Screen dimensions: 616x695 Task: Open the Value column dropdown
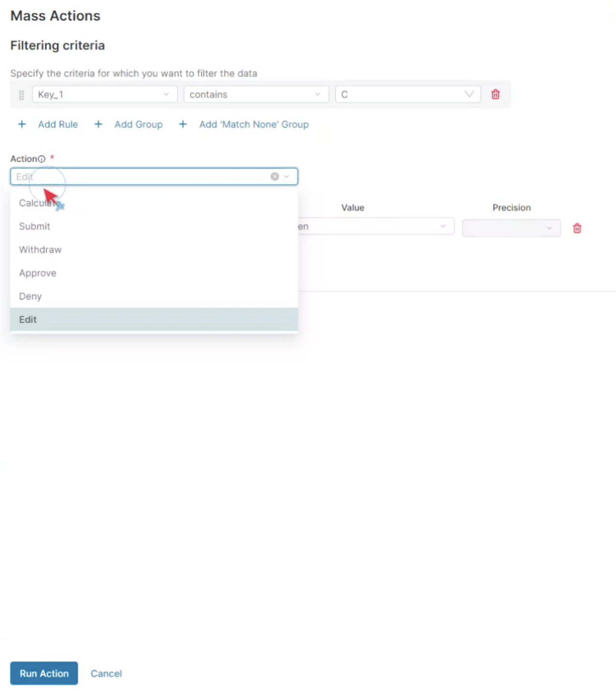[x=376, y=226]
